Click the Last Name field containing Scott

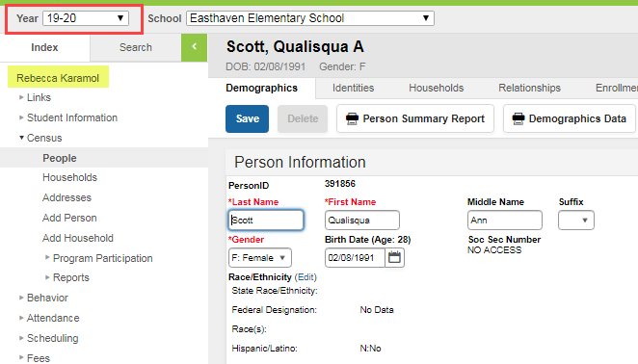266,220
